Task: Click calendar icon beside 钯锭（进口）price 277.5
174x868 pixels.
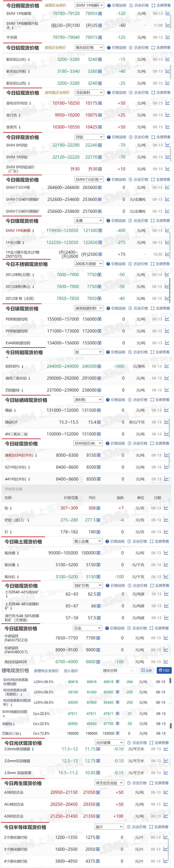Action: tap(98, 520)
